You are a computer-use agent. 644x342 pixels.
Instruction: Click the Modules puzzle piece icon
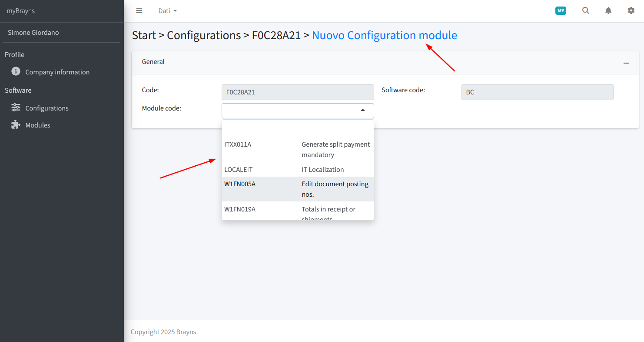pyautogui.click(x=16, y=124)
